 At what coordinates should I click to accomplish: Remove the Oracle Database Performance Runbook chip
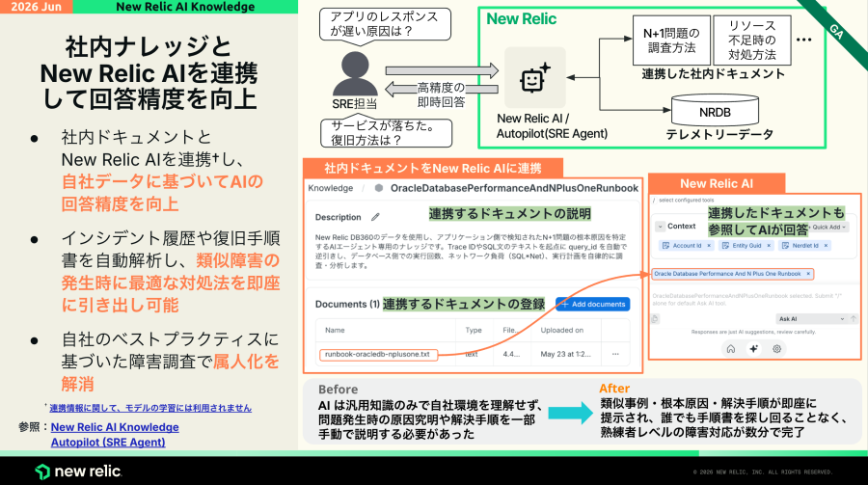tap(808, 274)
